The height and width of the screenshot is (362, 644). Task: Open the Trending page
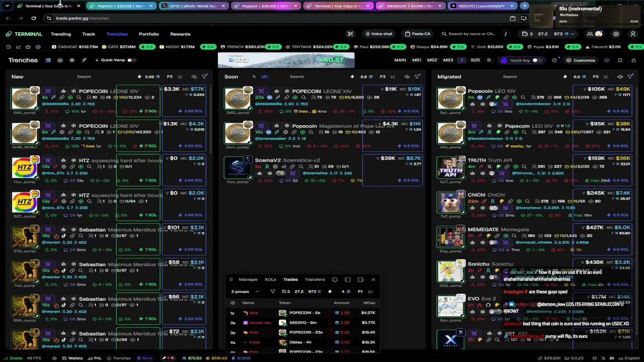coord(61,34)
